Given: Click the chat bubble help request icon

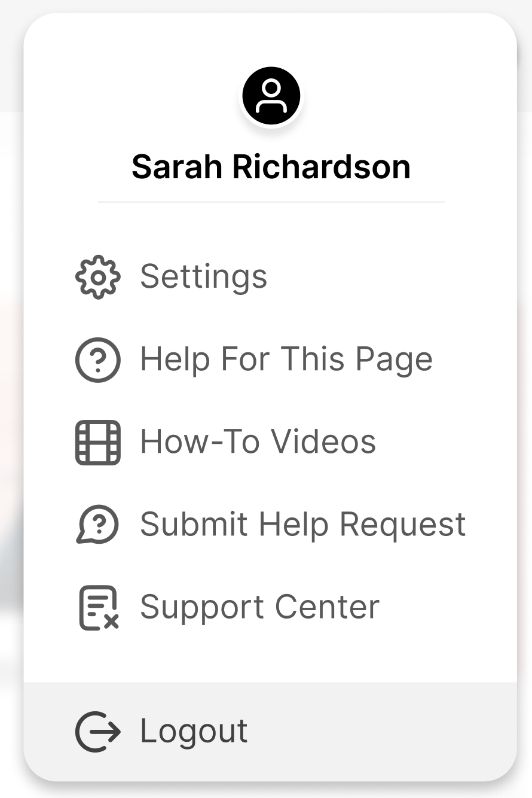Looking at the screenshot, I should point(98,525).
